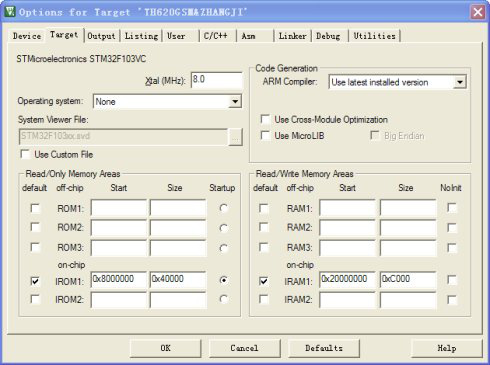Select IROM2 Startup radio button
This screenshot has height=365, width=490.
(223, 299)
